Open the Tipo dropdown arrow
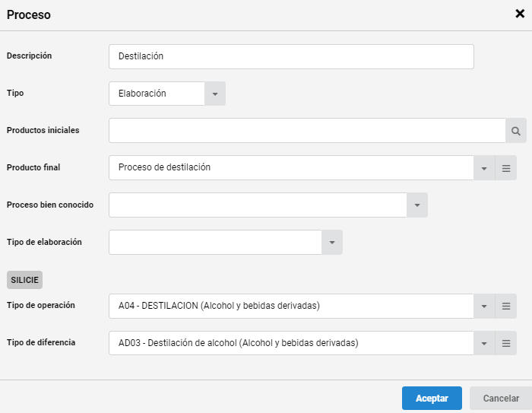 click(215, 94)
